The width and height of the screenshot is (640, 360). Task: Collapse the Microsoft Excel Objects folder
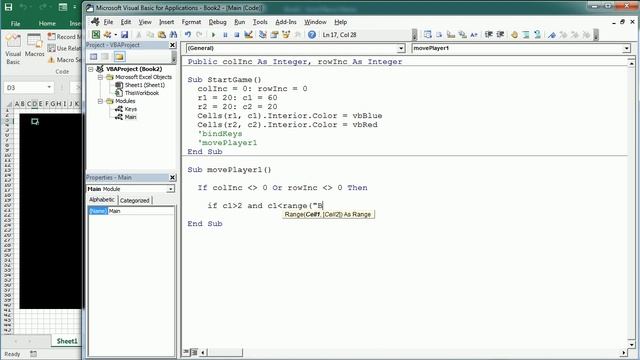click(x=100, y=77)
